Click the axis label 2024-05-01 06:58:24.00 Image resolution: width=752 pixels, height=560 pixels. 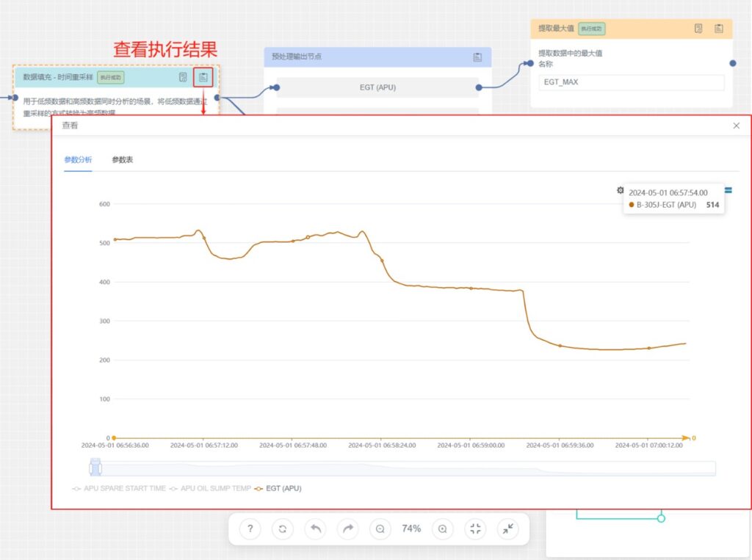tap(382, 446)
